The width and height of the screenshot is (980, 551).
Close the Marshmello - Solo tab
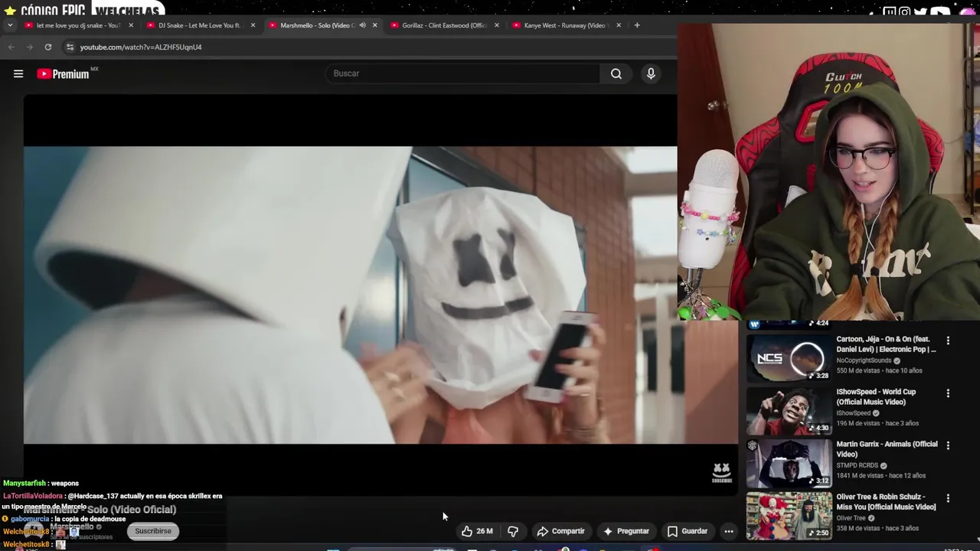pos(374,25)
